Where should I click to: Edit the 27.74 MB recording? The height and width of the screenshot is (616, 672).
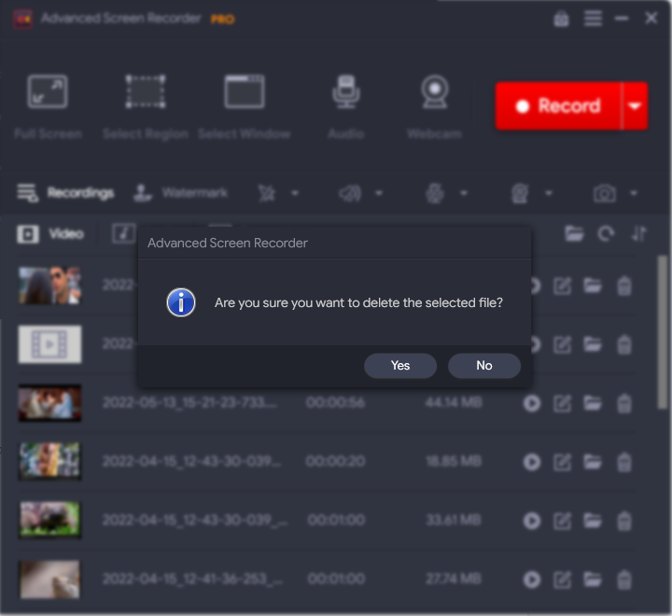click(562, 580)
